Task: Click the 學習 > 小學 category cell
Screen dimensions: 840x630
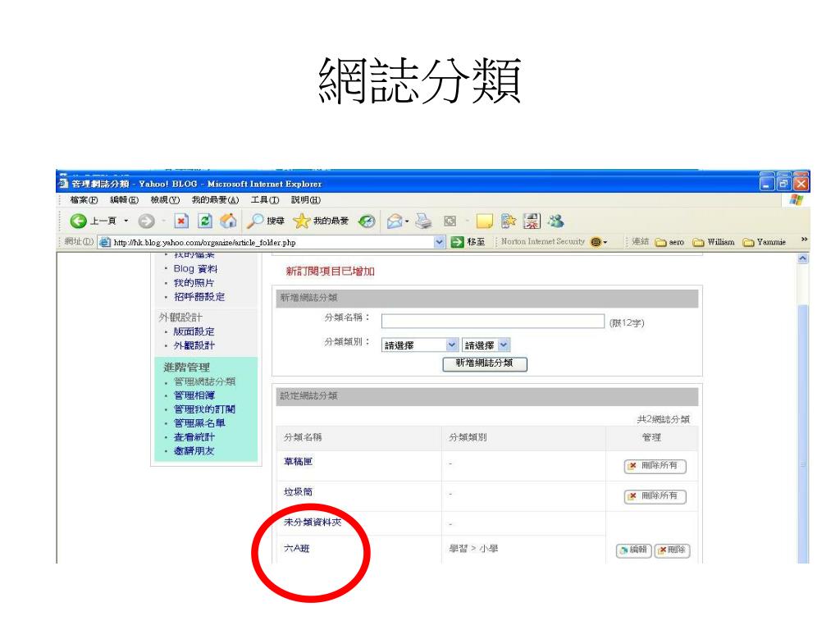Action: (473, 549)
